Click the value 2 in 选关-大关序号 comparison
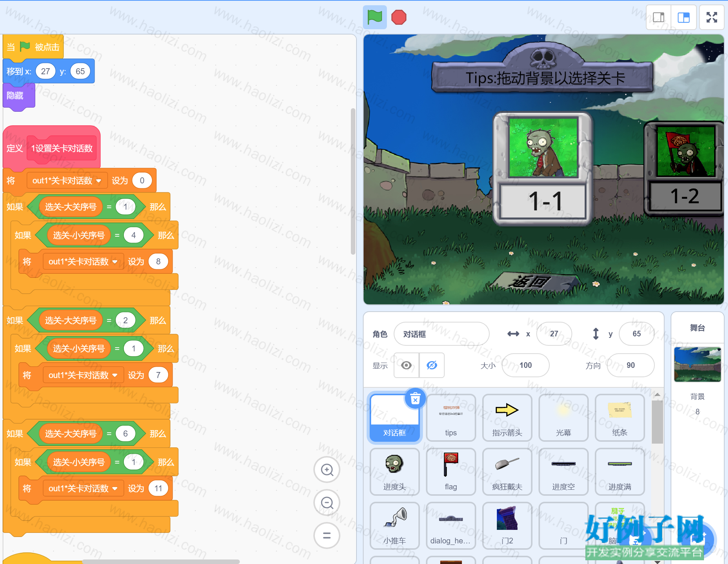 pyautogui.click(x=125, y=321)
